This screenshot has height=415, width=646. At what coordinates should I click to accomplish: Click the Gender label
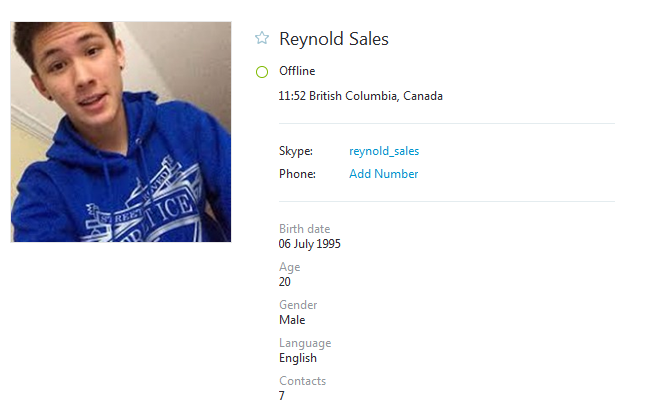click(298, 305)
